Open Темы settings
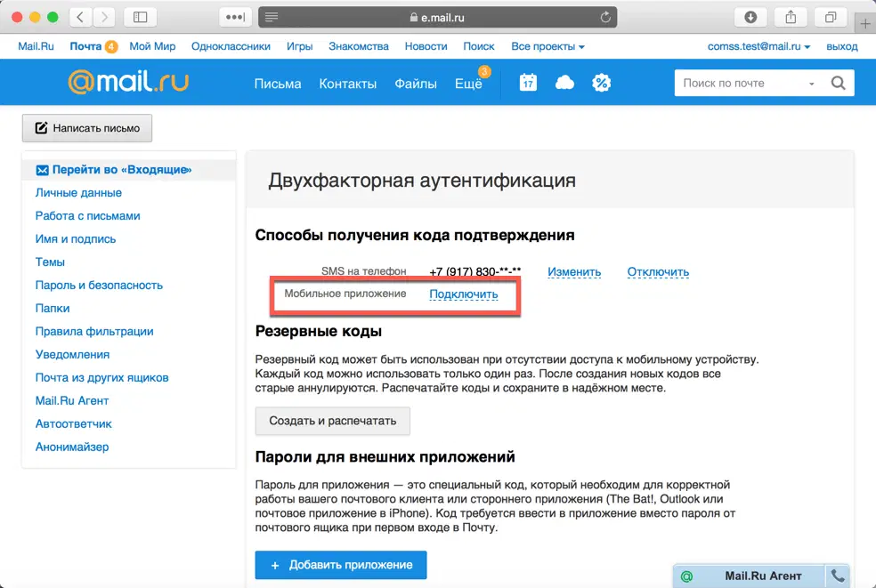This screenshot has width=876, height=588. coord(50,262)
